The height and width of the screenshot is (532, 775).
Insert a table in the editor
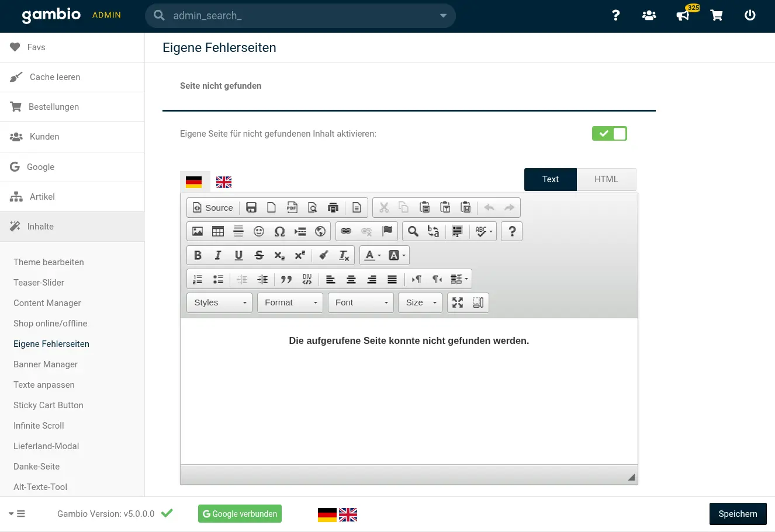pyautogui.click(x=218, y=231)
